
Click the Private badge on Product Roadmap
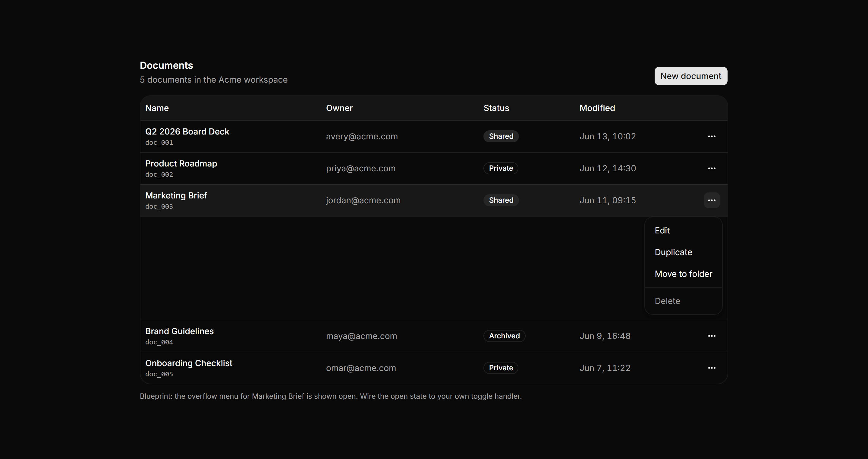(501, 168)
